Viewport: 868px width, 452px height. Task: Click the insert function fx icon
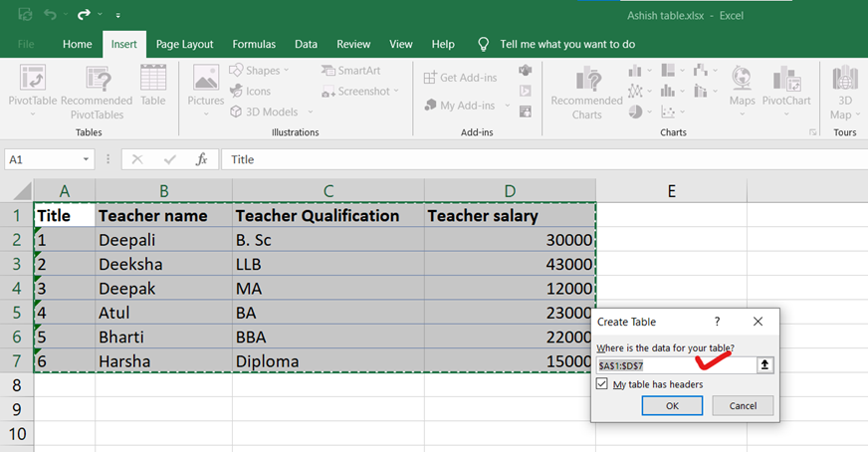(x=201, y=159)
